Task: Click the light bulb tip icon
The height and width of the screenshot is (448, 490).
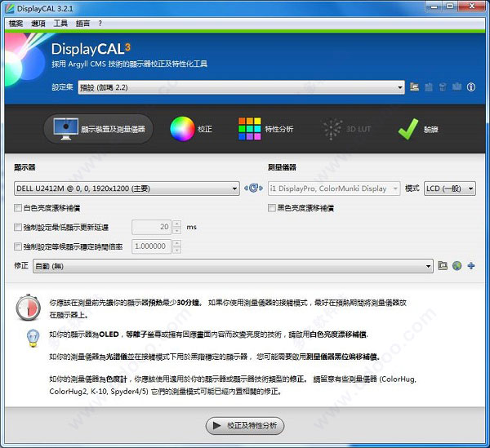Action: [x=33, y=338]
